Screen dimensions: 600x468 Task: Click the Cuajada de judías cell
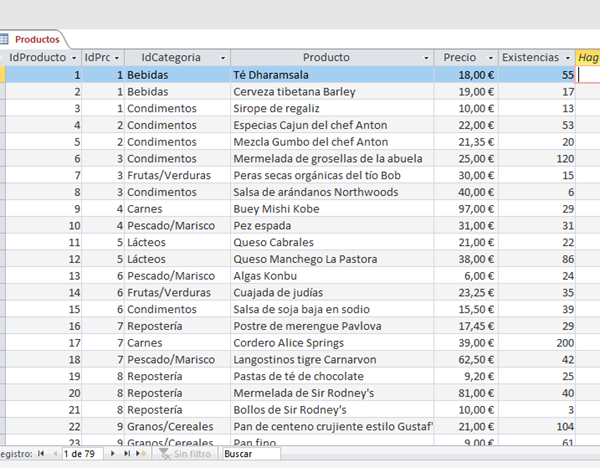[332, 292]
